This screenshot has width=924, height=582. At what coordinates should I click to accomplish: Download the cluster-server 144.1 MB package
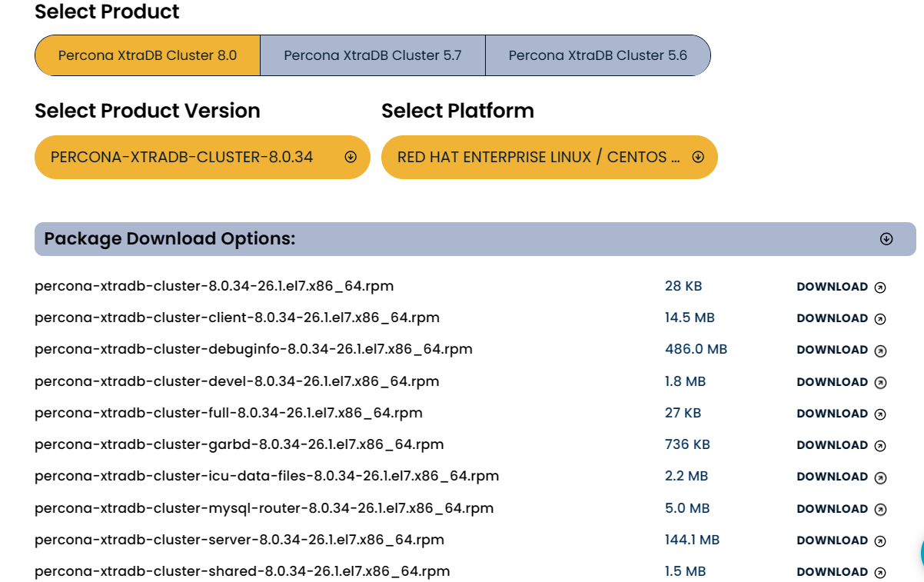click(x=833, y=540)
